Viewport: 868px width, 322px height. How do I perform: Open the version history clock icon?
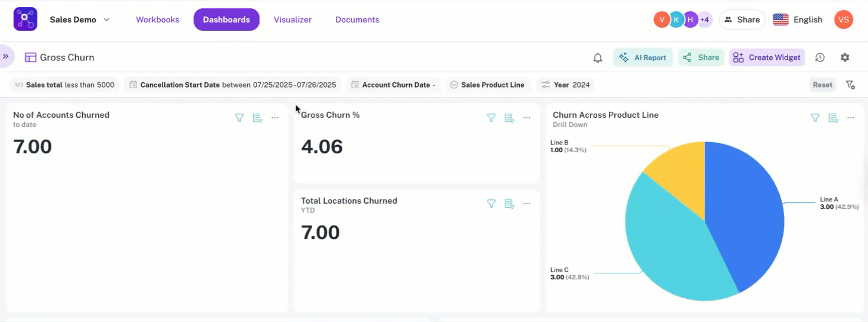click(820, 57)
